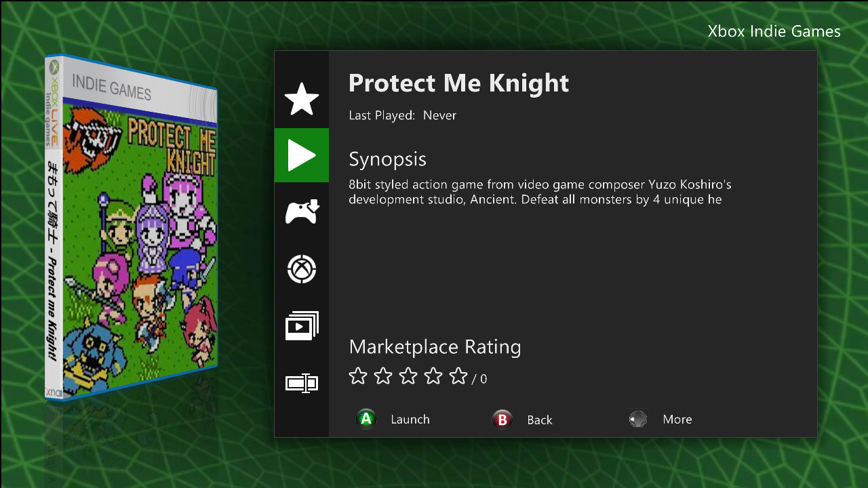Click the second Marketplace Rating star
868x488 pixels.
(x=383, y=376)
